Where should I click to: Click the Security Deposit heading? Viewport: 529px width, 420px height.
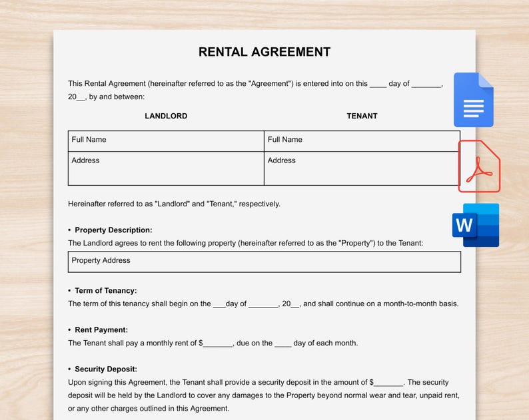pos(106,369)
